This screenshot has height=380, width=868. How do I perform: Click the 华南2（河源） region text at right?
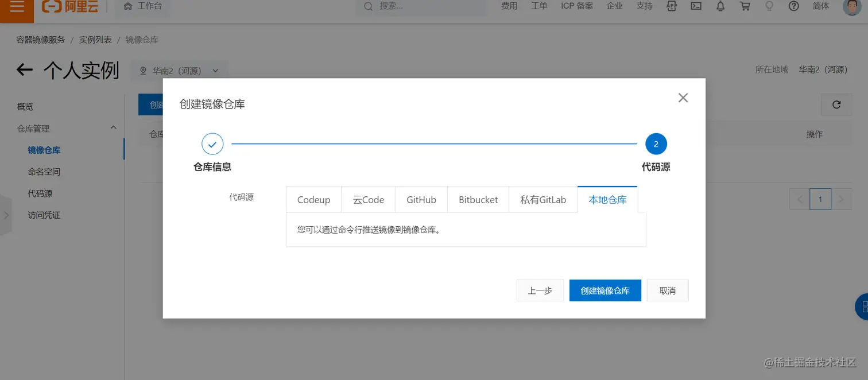(x=823, y=69)
